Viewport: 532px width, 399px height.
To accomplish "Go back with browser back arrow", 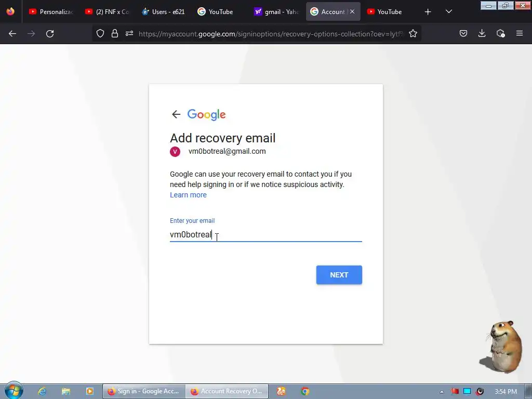I will click(x=12, y=34).
